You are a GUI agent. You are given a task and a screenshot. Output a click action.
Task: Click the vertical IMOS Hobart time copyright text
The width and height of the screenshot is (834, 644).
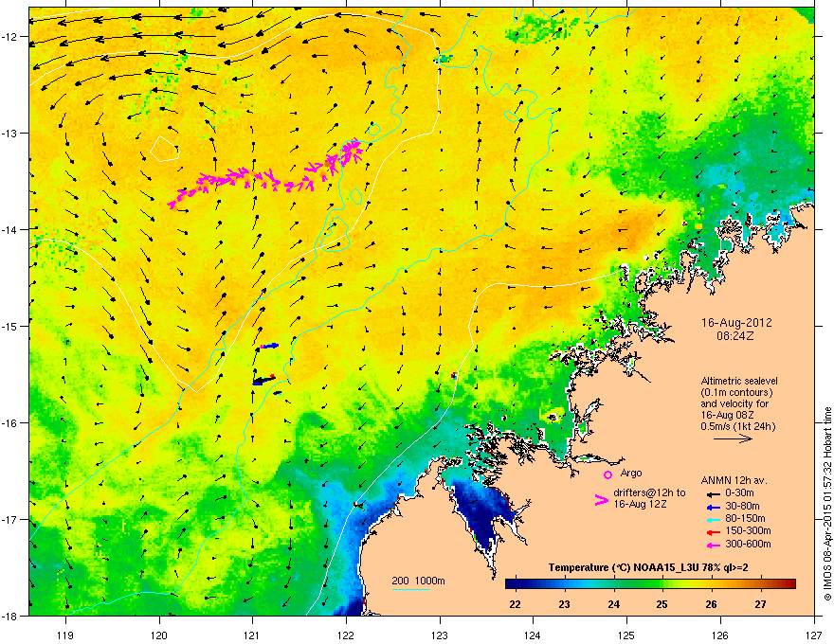pyautogui.click(x=827, y=504)
